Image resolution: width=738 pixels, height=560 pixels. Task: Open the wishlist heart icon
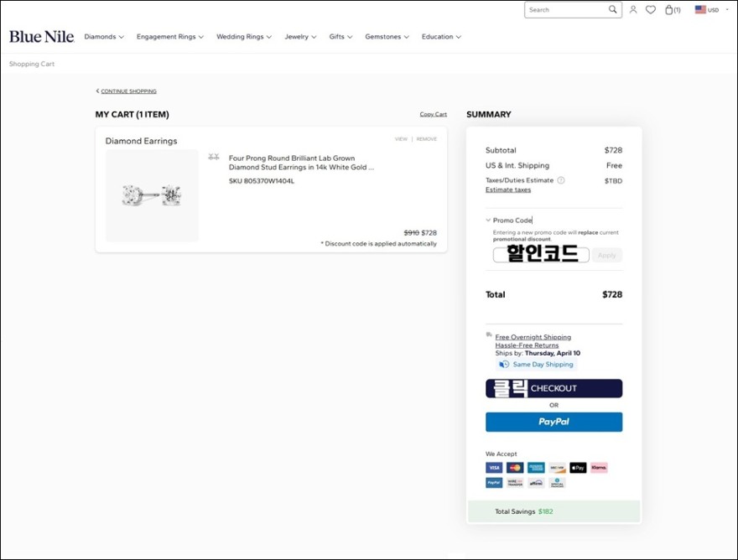[x=651, y=9]
